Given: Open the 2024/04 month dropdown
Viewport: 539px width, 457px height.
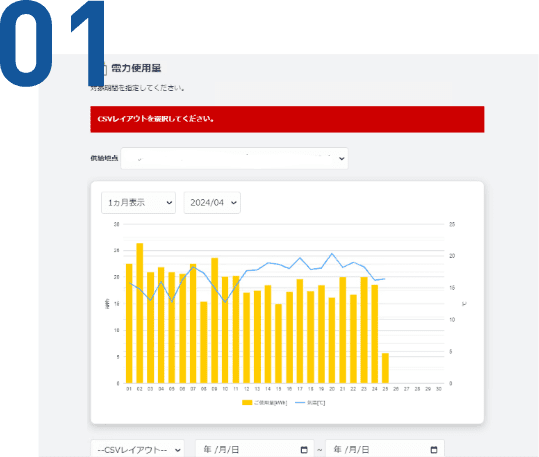Looking at the screenshot, I should [212, 203].
